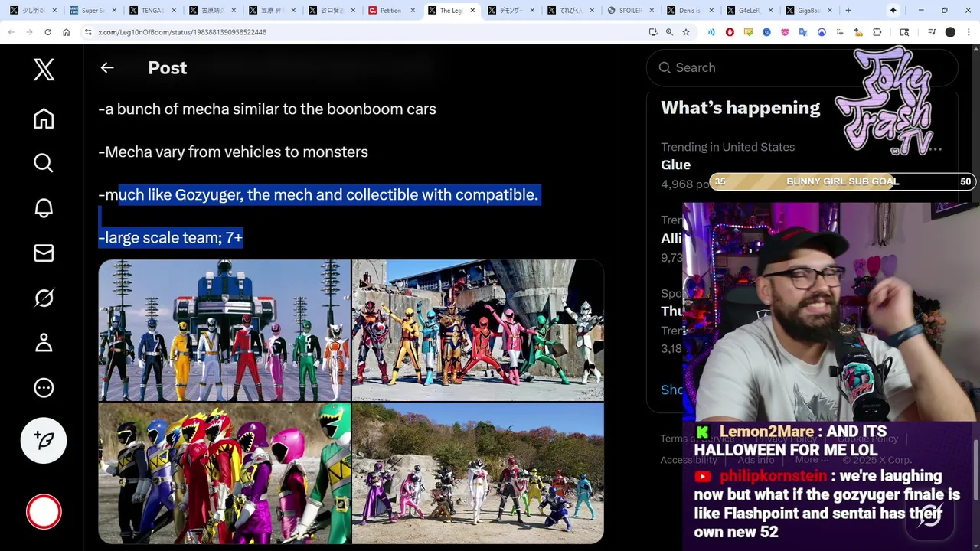Open Glue trending topic
980x551 pixels.
coord(676,165)
